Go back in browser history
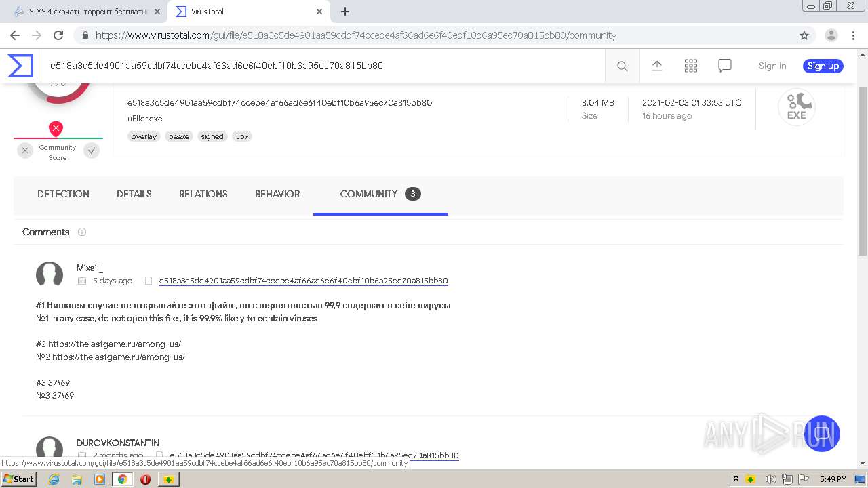This screenshot has width=868, height=488. [15, 35]
